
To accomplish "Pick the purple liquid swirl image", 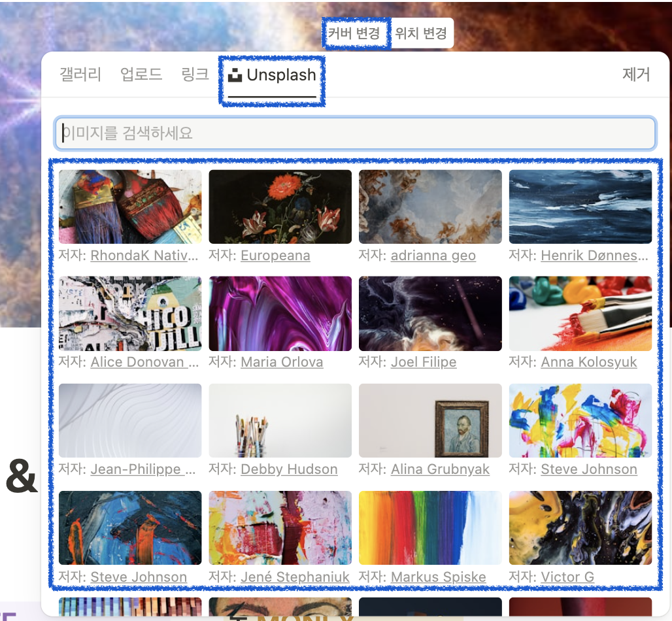I will point(280,314).
